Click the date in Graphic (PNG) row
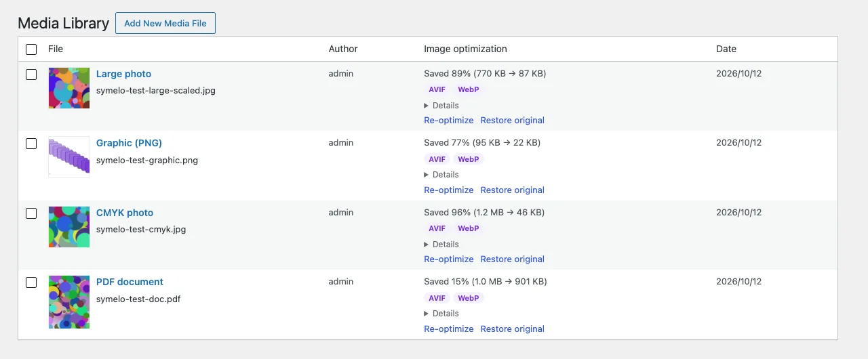The image size is (868, 359). (739, 143)
